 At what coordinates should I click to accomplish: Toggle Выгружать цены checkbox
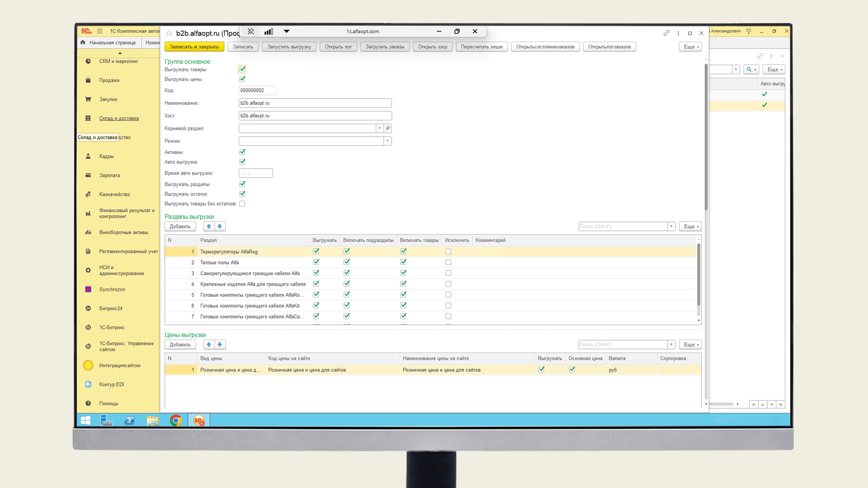(242, 79)
